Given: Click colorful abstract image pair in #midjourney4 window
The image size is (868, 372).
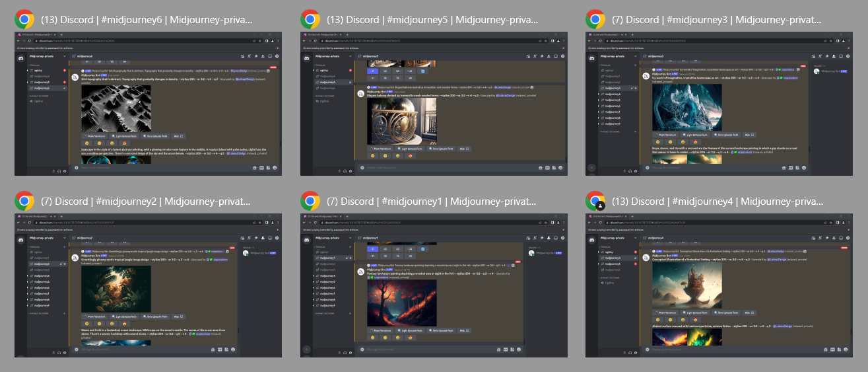Looking at the screenshot, I should 686,338.
